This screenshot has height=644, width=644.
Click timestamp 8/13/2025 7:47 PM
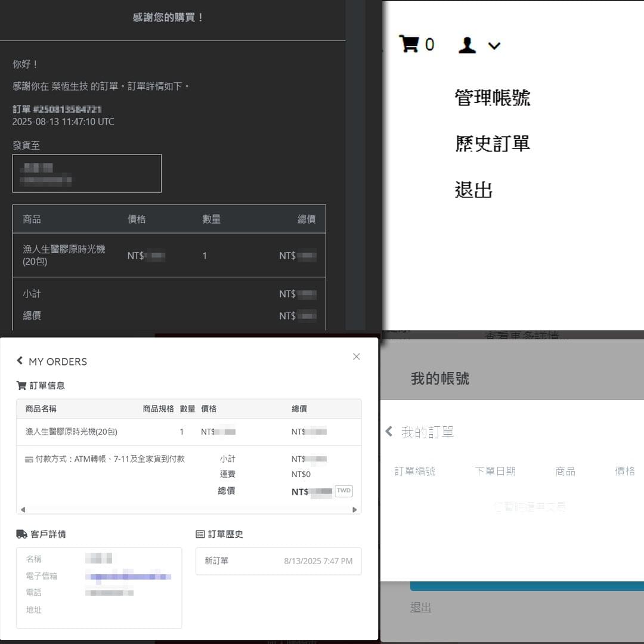[x=318, y=561]
